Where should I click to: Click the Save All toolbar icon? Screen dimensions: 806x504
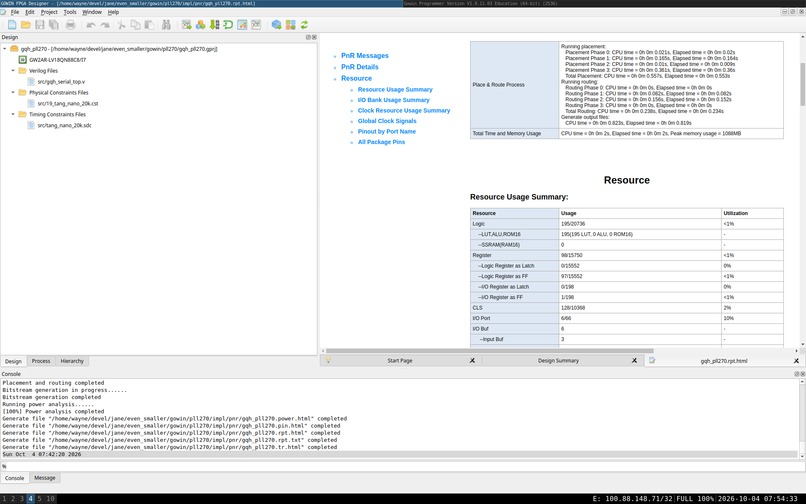click(x=53, y=25)
